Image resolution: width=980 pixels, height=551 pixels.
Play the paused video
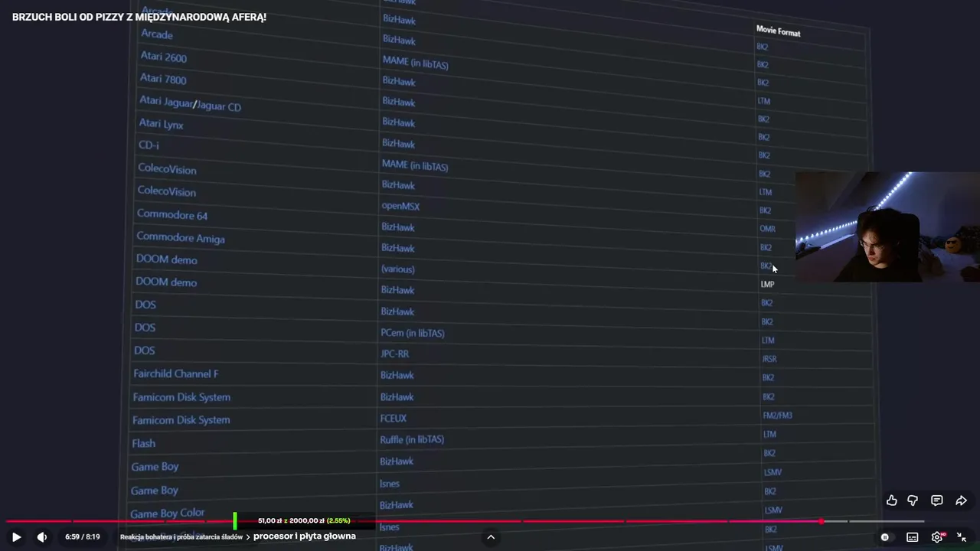16,537
